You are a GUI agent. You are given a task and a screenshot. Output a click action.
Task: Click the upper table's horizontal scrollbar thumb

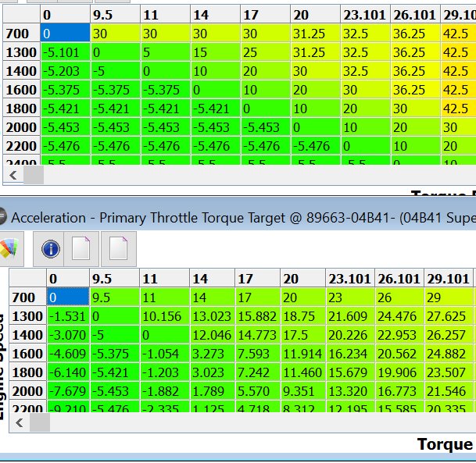pos(34,175)
